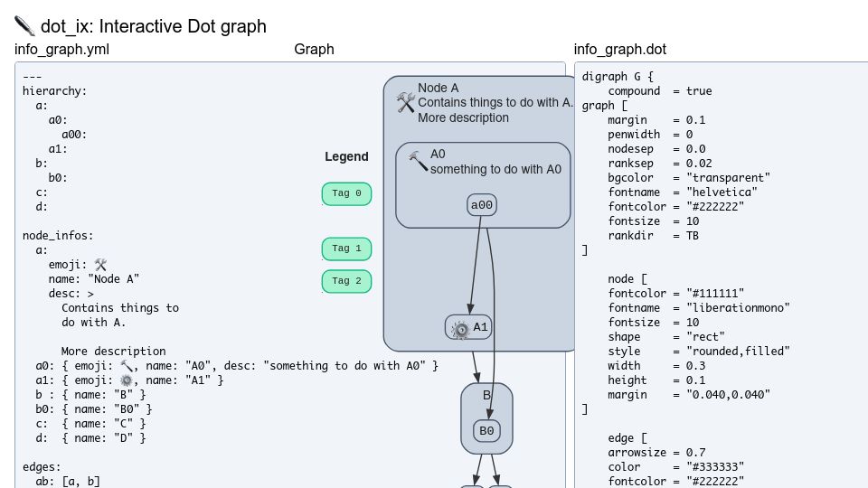Click 'margin = "0.040,0.040"' in dot output

pyautogui.click(x=689, y=395)
